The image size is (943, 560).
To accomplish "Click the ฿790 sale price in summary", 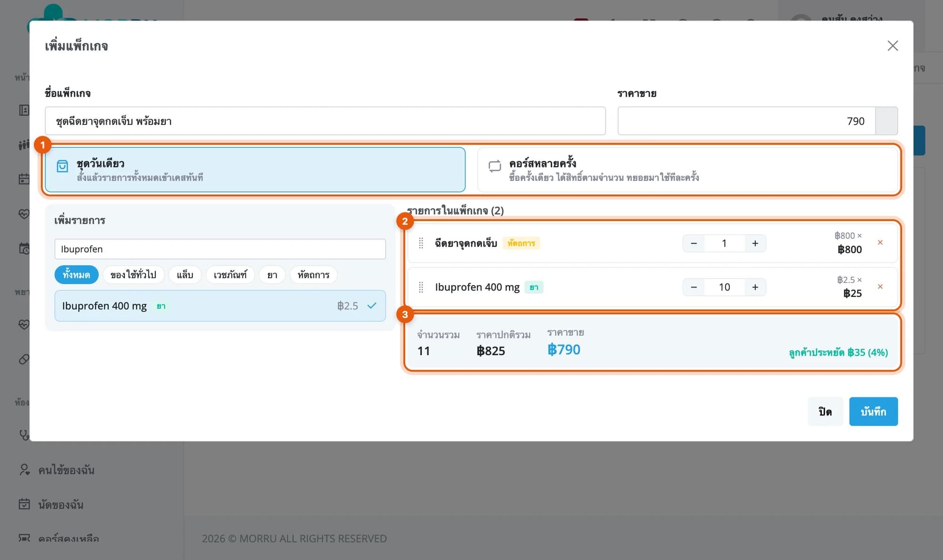I will click(564, 350).
